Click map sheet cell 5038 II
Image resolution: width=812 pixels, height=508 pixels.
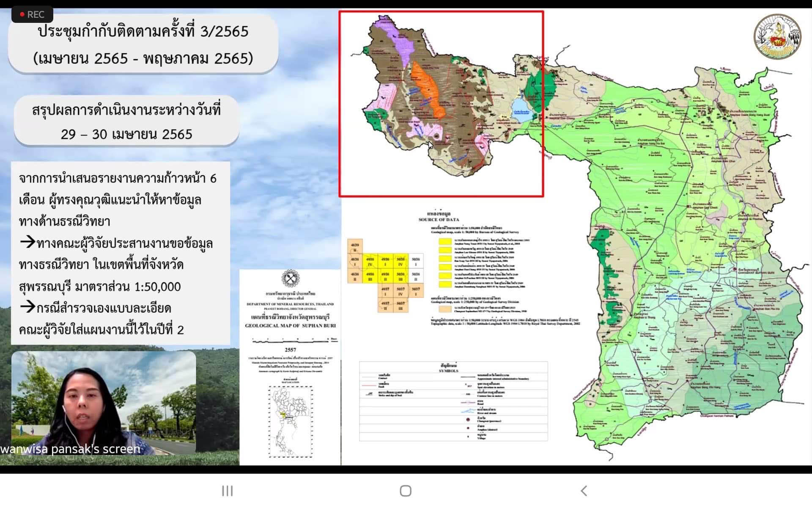click(416, 276)
